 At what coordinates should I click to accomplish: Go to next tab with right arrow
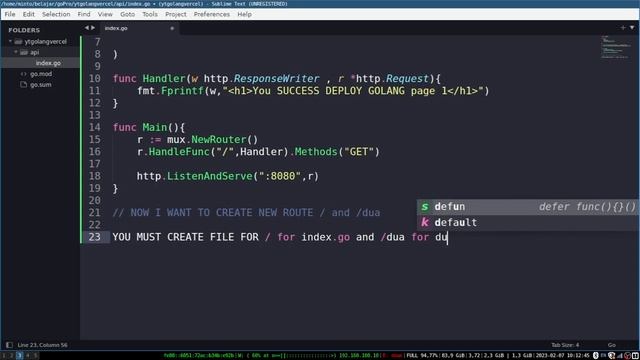click(93, 28)
